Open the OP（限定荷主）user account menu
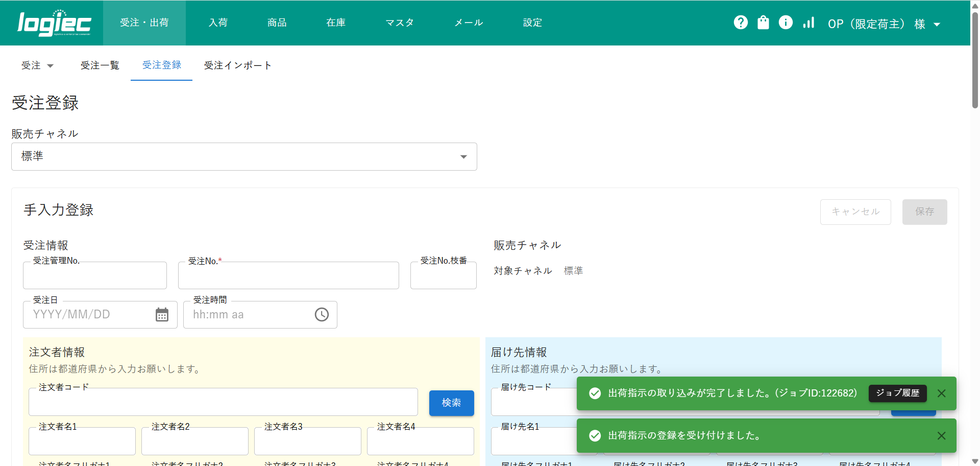This screenshot has width=980, height=466. [884, 24]
